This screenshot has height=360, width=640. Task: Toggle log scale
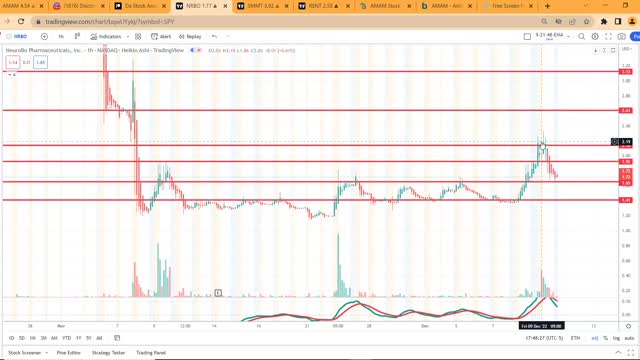point(616,338)
